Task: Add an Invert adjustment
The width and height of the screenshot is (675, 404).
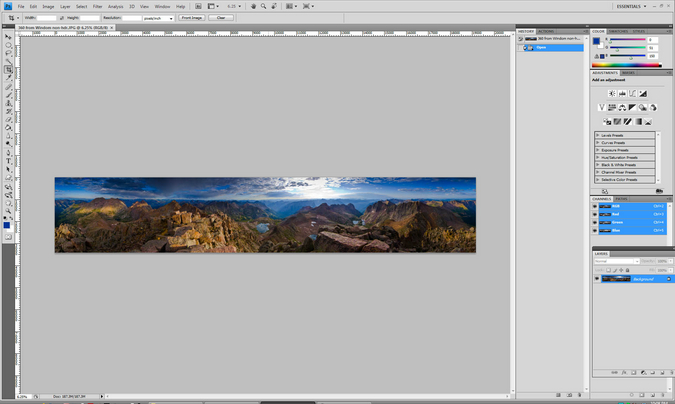Action: [x=607, y=122]
